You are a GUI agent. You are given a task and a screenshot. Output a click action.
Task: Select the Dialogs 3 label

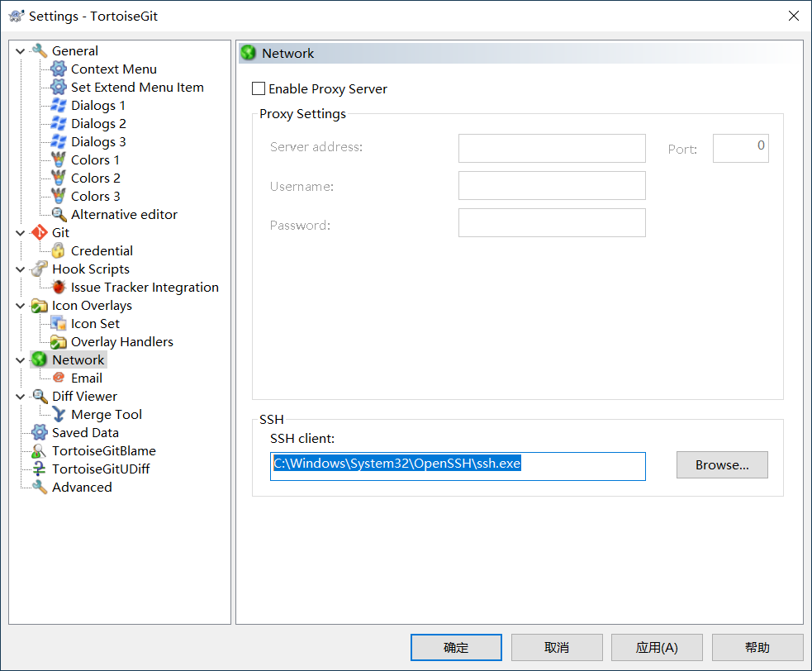[x=98, y=141]
